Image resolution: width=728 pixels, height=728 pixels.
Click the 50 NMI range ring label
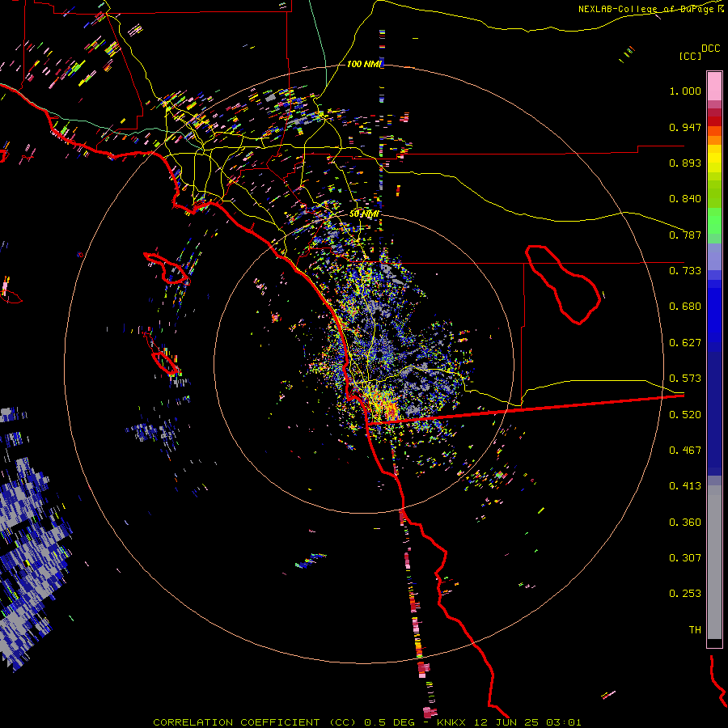click(364, 214)
